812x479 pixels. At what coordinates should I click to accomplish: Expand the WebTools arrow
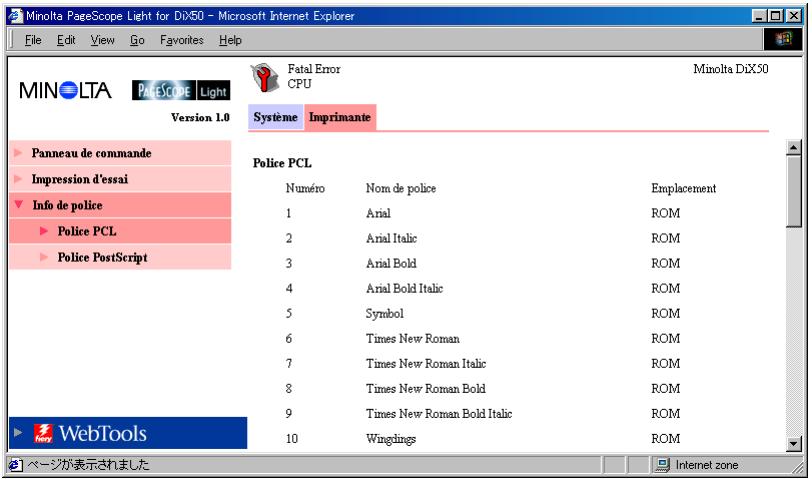pos(18,432)
